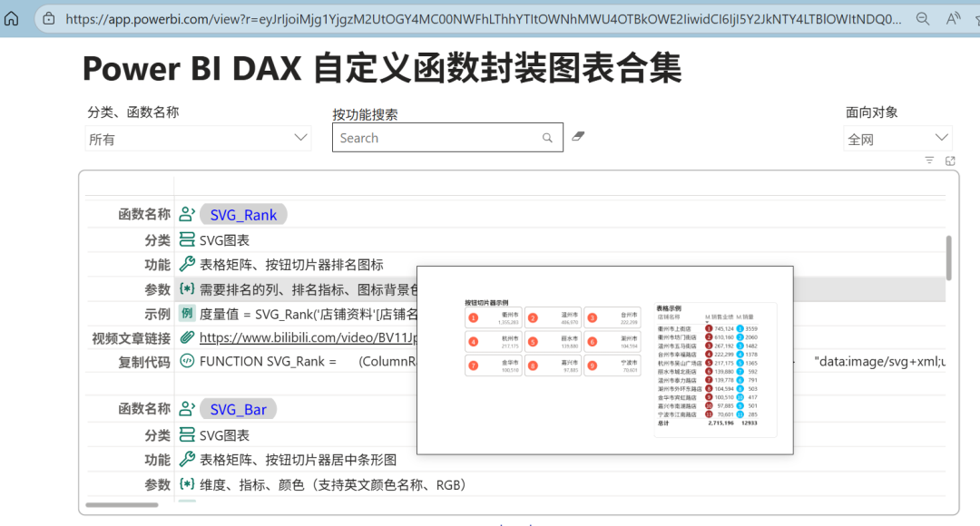Click the search magnifier icon
The width and height of the screenshot is (980, 526).
pos(547,138)
